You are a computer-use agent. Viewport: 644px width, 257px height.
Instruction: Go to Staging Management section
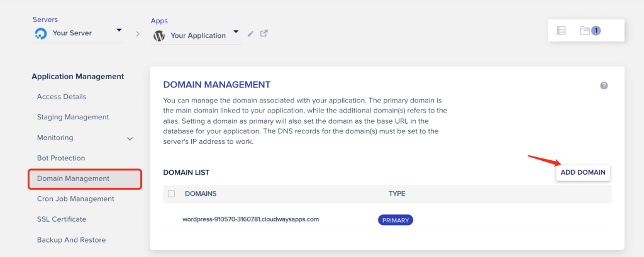coord(73,117)
